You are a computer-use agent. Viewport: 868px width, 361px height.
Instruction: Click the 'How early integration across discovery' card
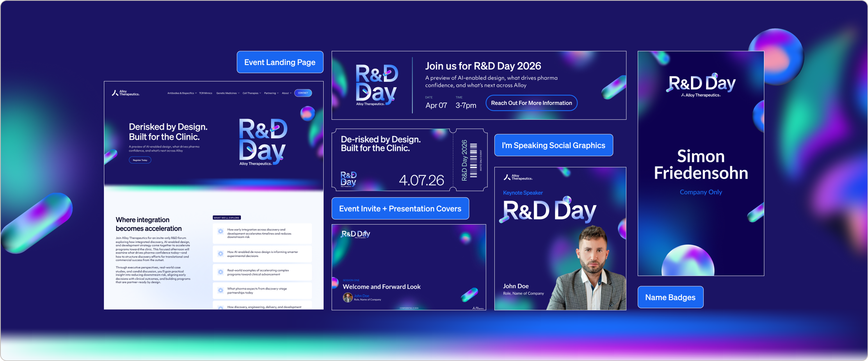tap(262, 233)
